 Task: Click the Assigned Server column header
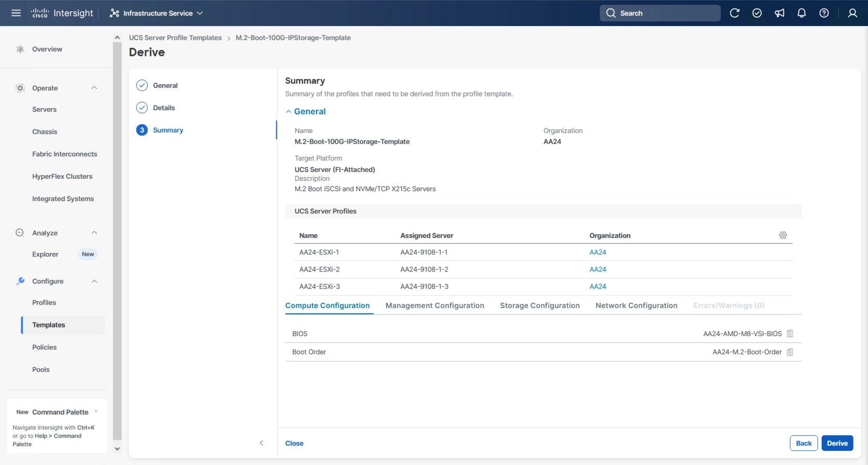point(427,236)
